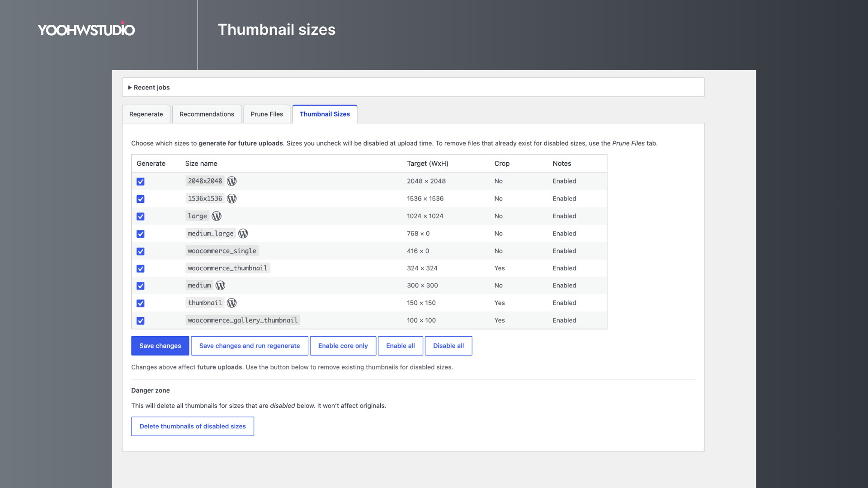Click Enabled note in woocommerce_gallery_thumbnail row
The height and width of the screenshot is (488, 868).
(x=564, y=320)
